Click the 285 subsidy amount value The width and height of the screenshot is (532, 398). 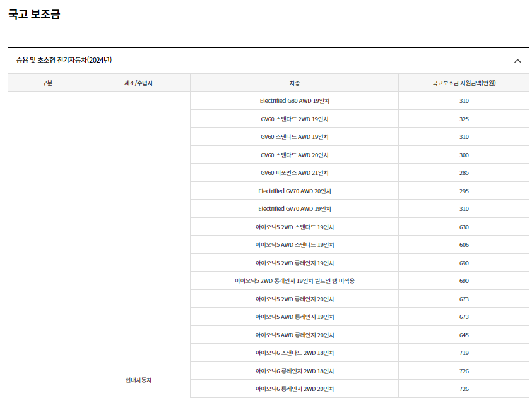(x=464, y=173)
